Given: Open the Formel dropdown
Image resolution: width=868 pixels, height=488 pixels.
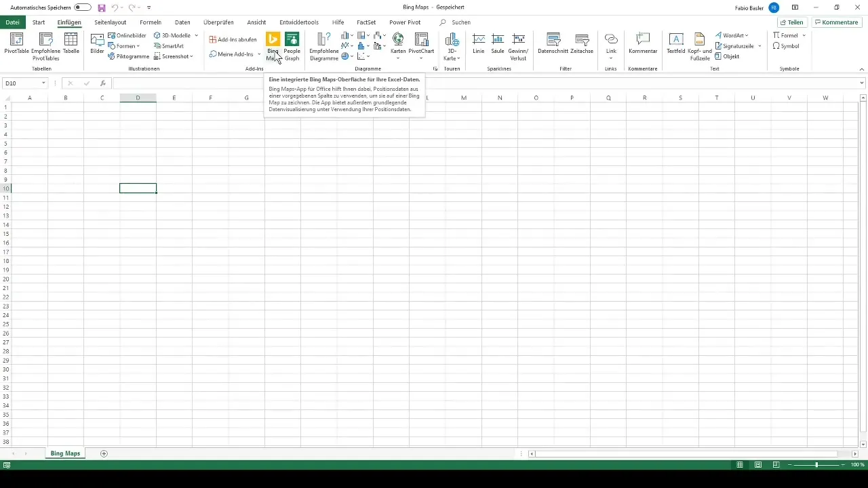Looking at the screenshot, I should (804, 35).
